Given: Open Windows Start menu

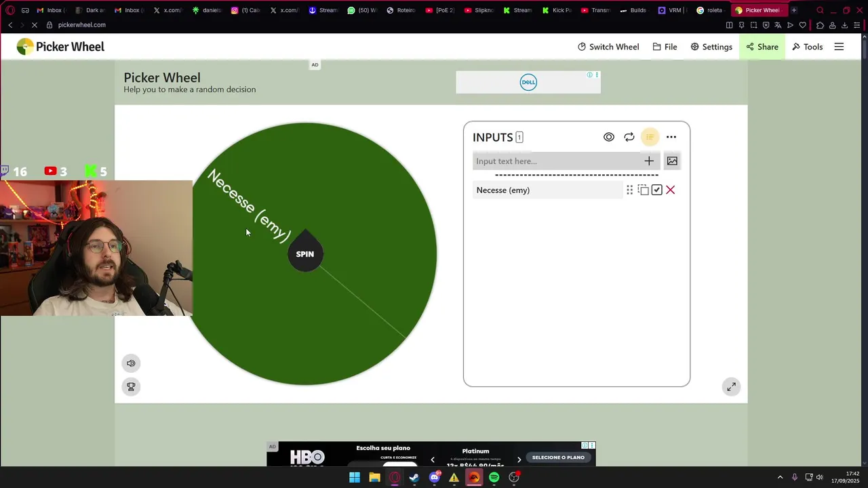Looking at the screenshot, I should (x=355, y=477).
